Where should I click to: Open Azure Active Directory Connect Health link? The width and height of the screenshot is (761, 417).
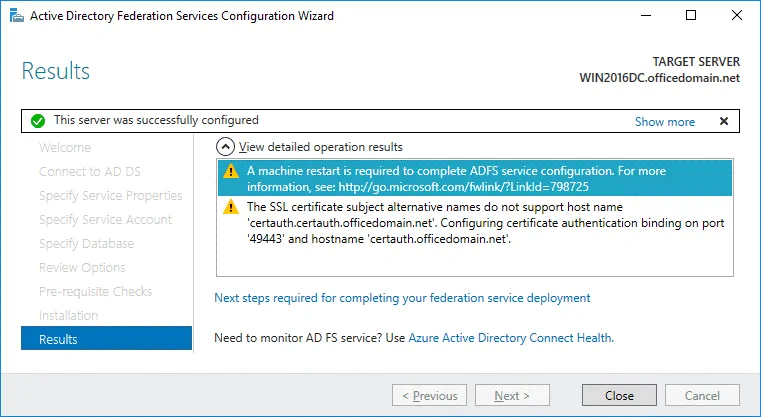point(510,338)
